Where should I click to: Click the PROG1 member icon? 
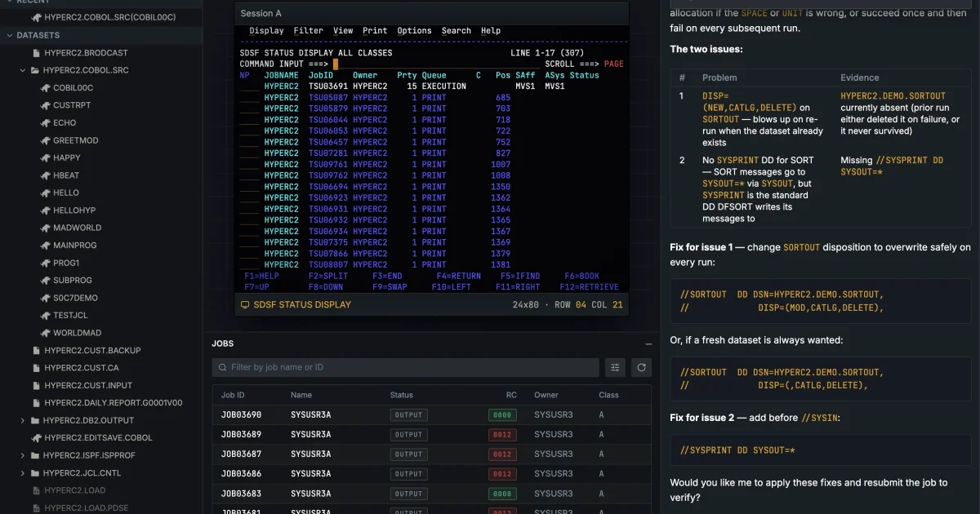tap(46, 263)
